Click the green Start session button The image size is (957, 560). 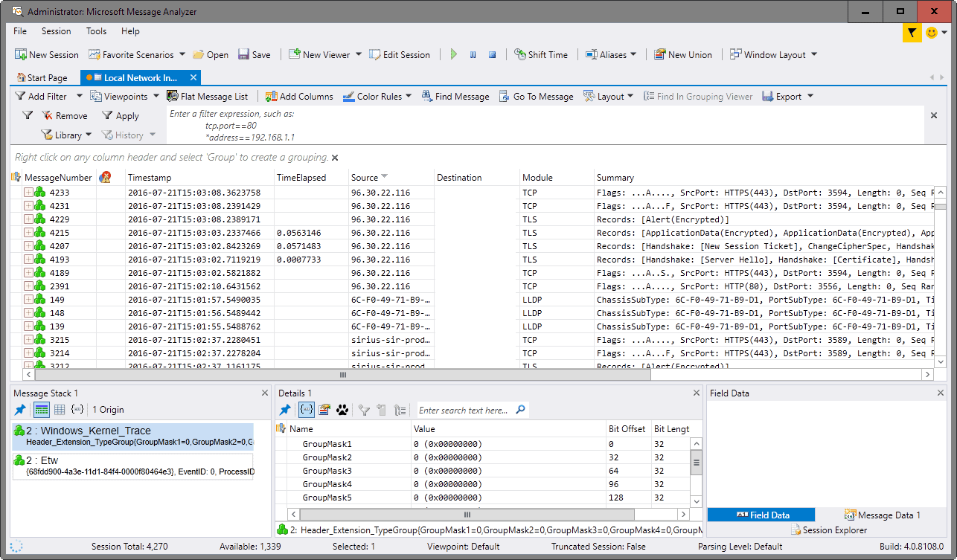(454, 54)
